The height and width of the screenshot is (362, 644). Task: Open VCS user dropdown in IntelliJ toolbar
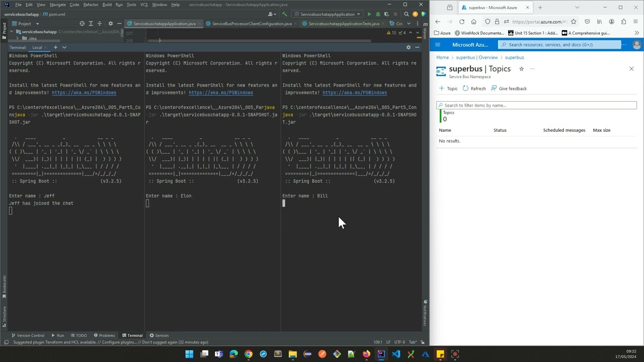[x=273, y=14]
